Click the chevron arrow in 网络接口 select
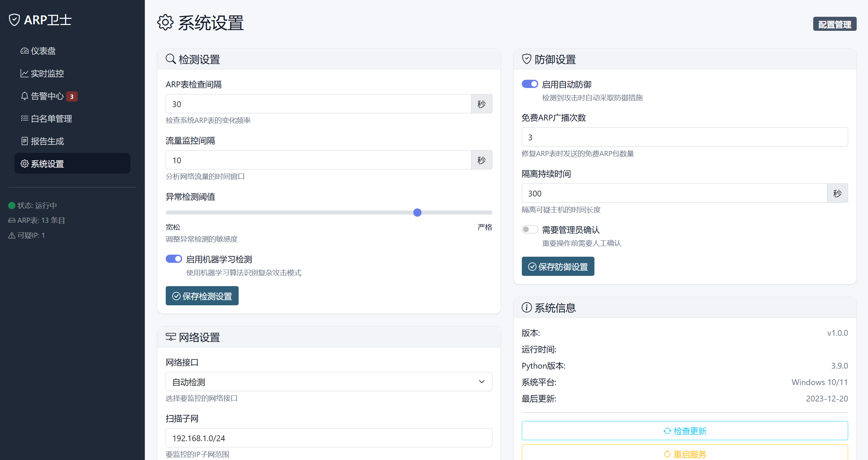 coord(482,382)
